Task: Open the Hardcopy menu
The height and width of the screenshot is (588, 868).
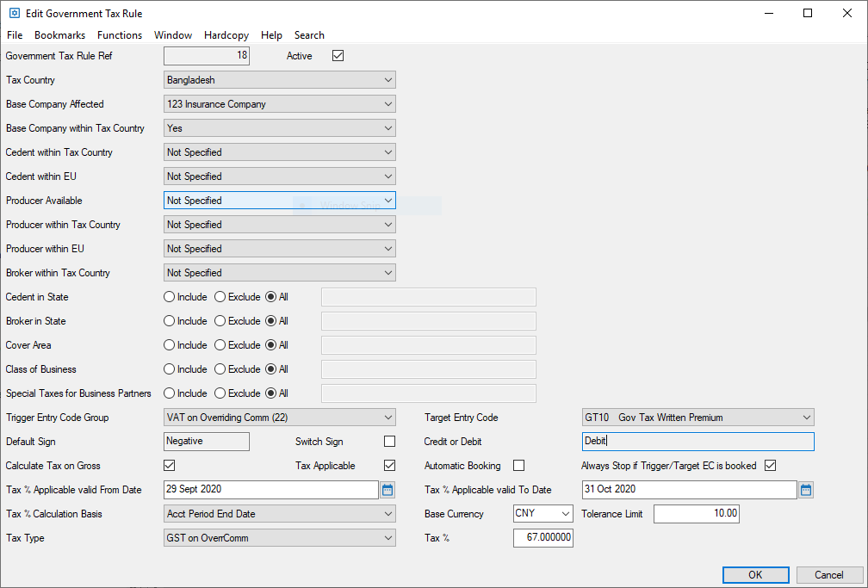Action: (x=226, y=35)
